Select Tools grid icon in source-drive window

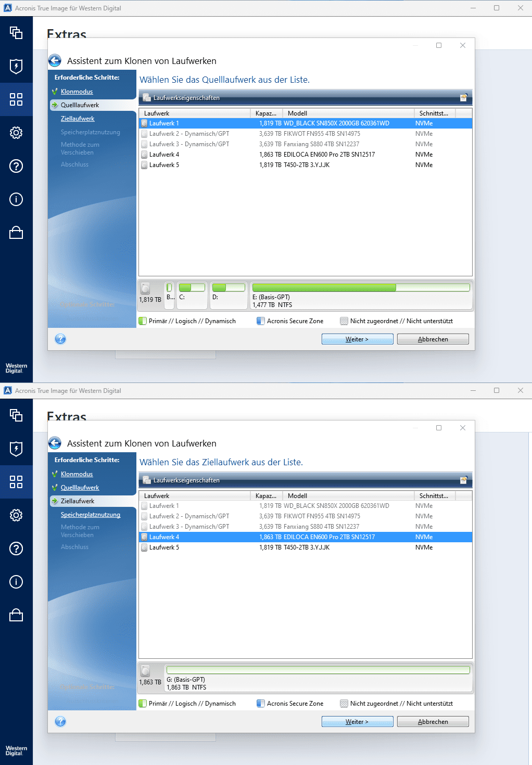(x=16, y=99)
